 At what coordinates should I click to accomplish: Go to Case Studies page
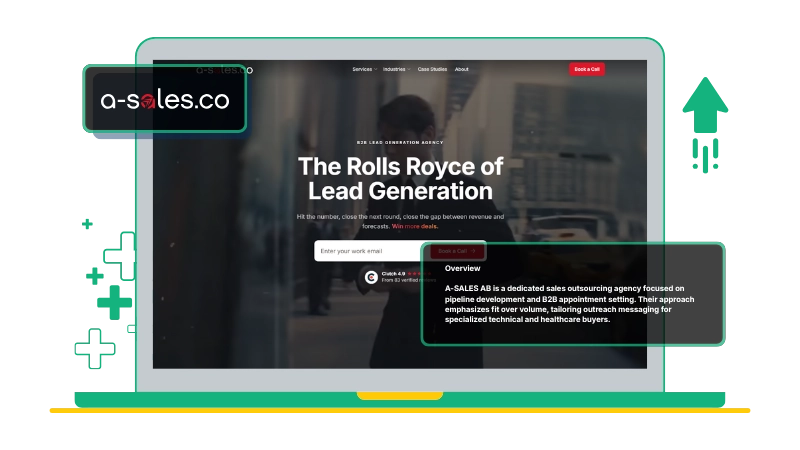coord(432,69)
